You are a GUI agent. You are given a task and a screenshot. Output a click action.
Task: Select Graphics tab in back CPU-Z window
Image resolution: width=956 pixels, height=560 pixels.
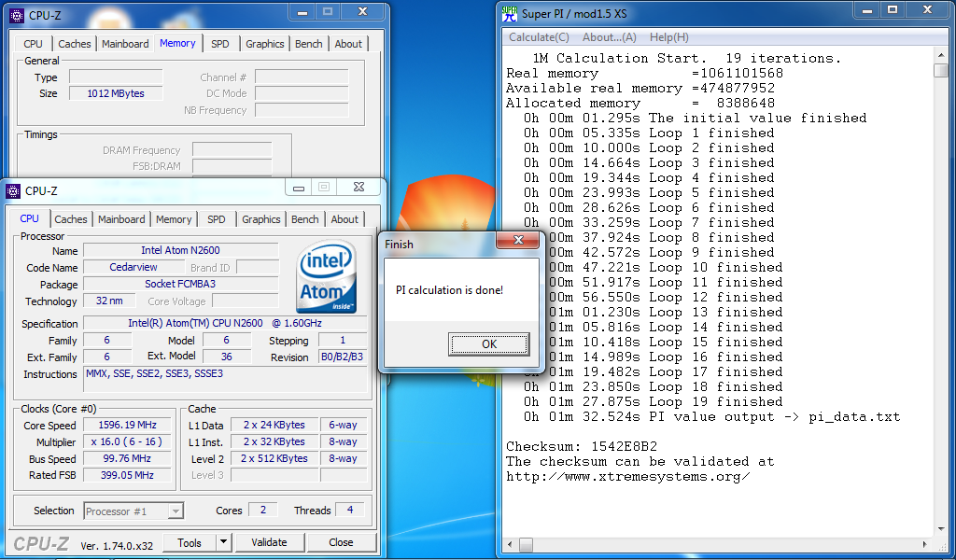(x=264, y=44)
